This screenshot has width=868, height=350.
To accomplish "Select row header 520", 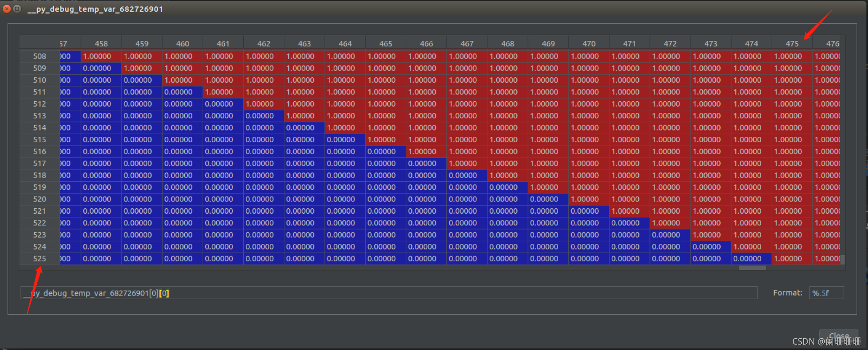I will point(40,199).
